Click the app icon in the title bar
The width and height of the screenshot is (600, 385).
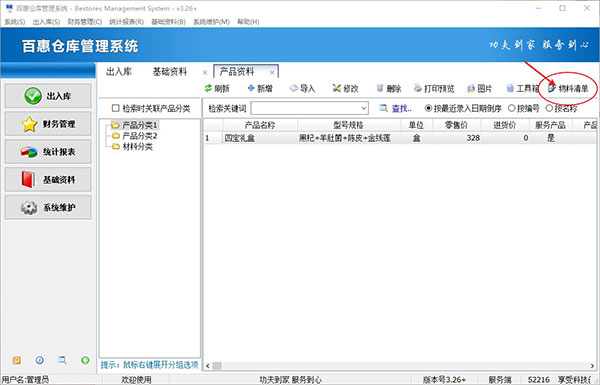9,8
